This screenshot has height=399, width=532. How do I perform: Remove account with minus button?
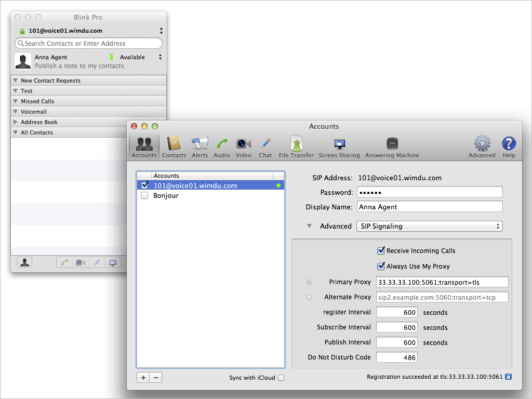click(156, 378)
